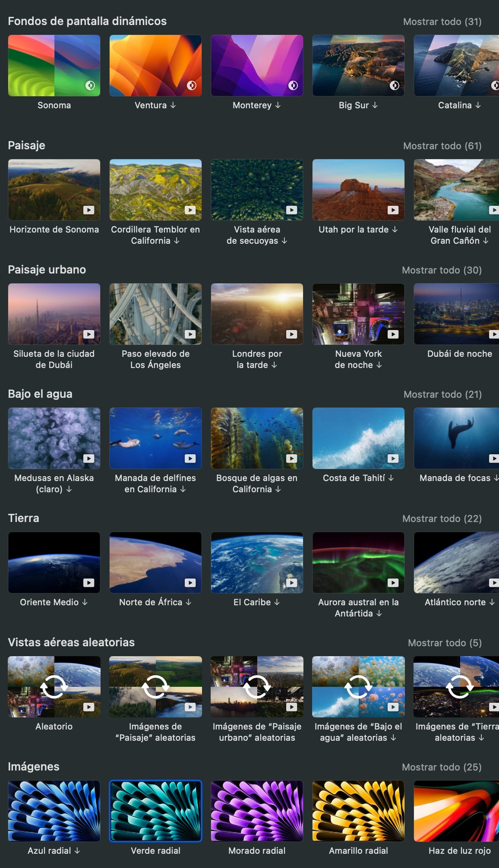Click the Monterey label with download arrow

(257, 105)
